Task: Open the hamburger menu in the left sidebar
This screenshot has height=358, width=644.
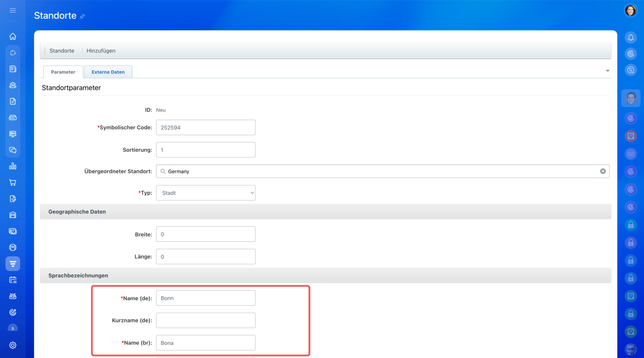Action: (x=13, y=10)
